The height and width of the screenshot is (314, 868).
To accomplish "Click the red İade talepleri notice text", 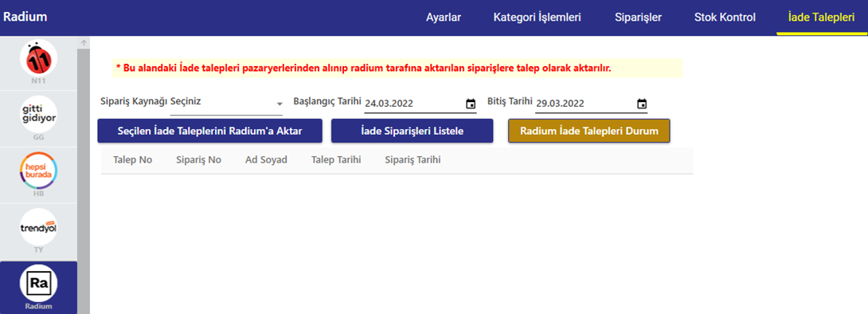I will [363, 69].
